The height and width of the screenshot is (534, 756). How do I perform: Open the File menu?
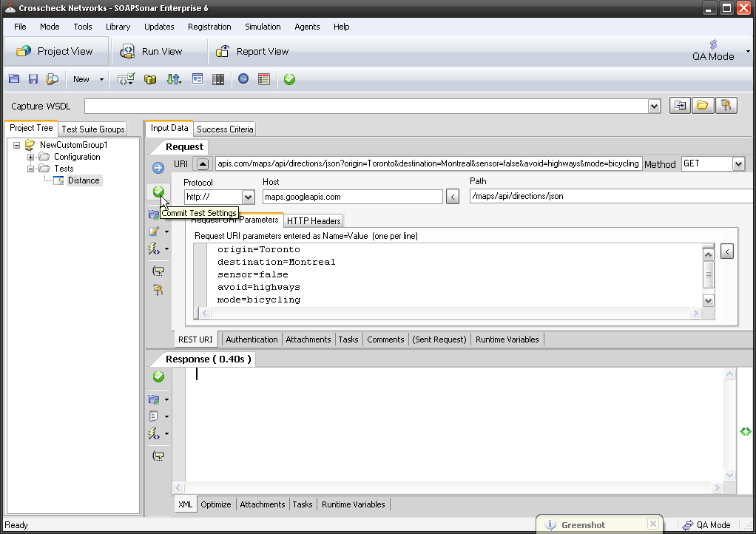pyautogui.click(x=20, y=27)
